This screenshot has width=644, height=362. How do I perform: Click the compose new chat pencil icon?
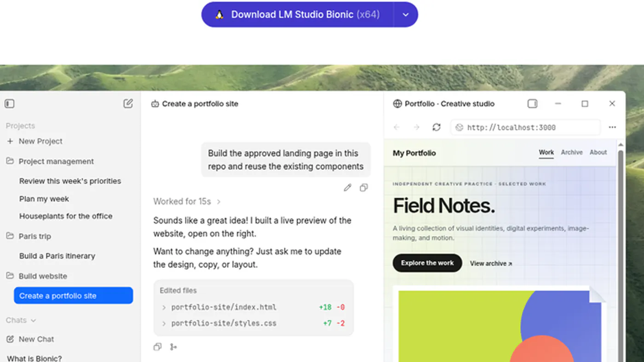click(128, 103)
